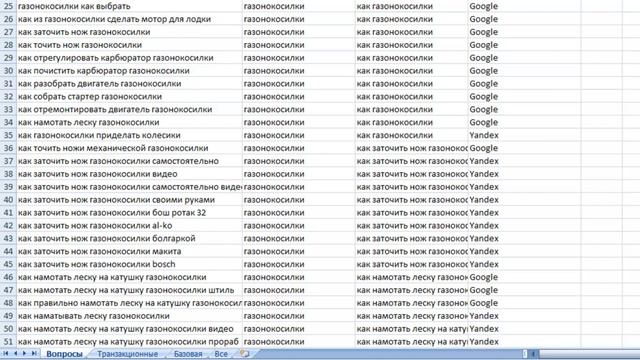
Task: Click the horizontal scrollbar left arrow
Action: (x=533, y=353)
